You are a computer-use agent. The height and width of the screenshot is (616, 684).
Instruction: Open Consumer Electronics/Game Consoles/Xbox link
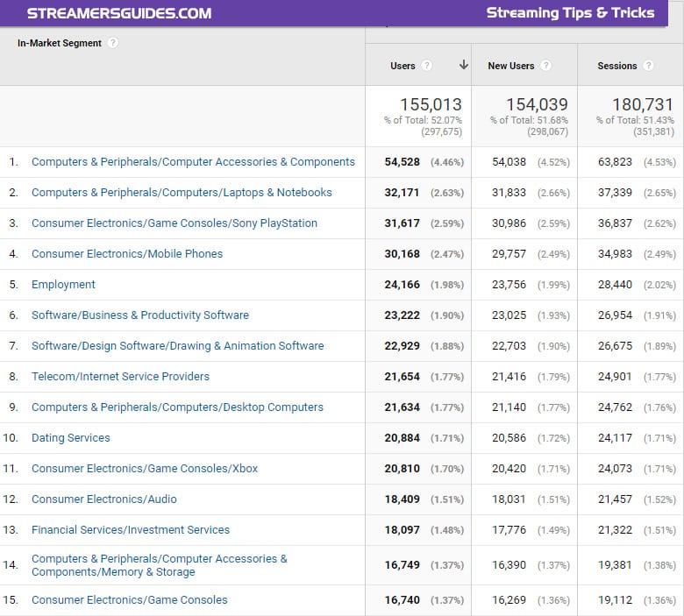(x=145, y=468)
